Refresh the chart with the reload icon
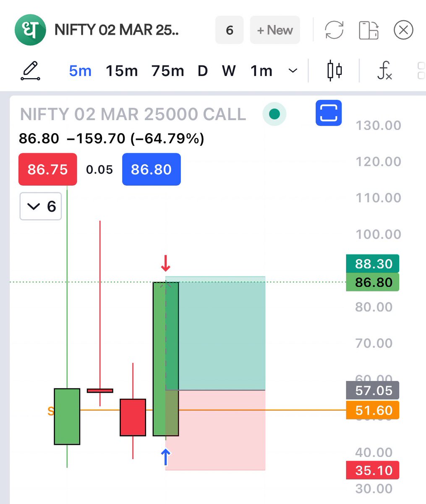Screen dimensions: 426x504 (334, 30)
